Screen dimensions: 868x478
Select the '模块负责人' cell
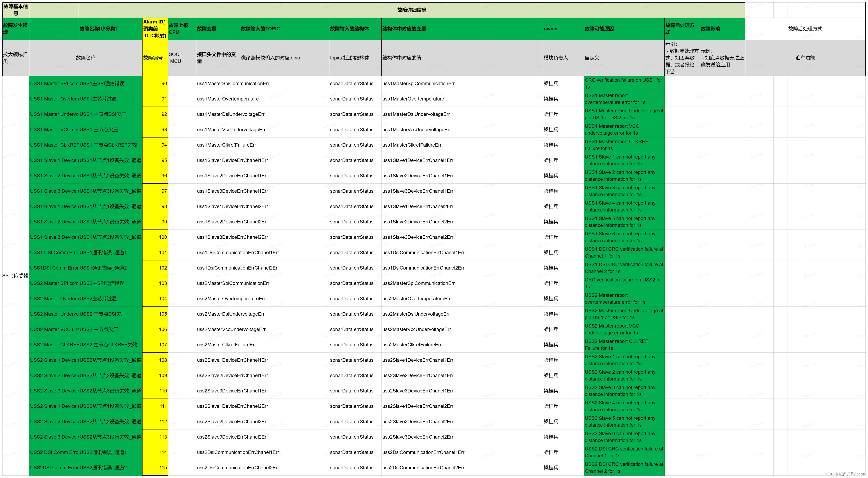click(563, 58)
